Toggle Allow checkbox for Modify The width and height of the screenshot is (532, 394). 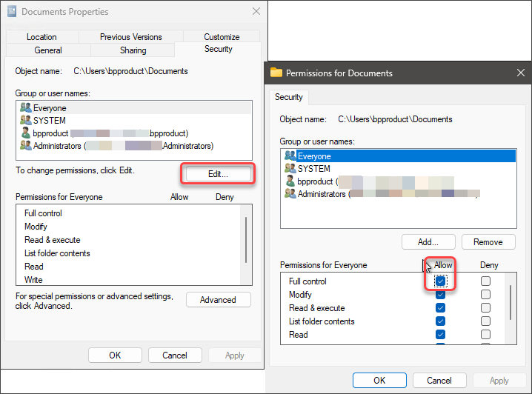[440, 294]
